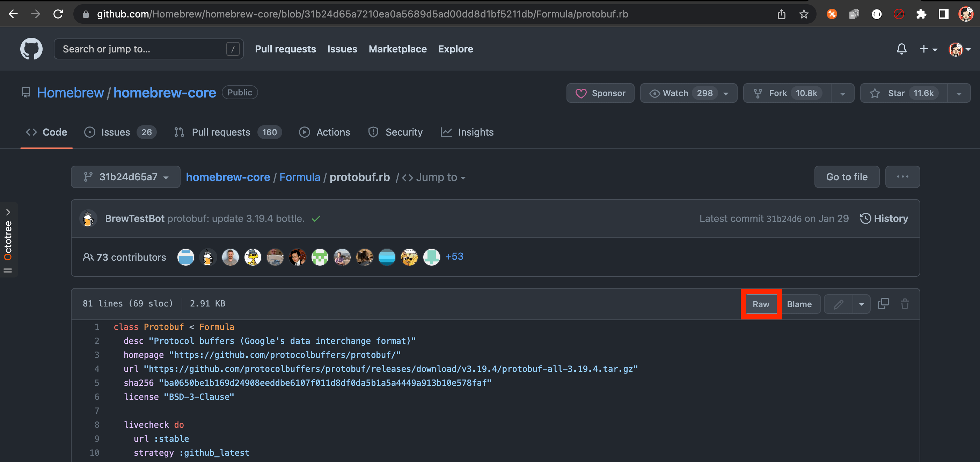Open the Jump to symbol dropdown
This screenshot has height=462, width=980.
pos(434,177)
